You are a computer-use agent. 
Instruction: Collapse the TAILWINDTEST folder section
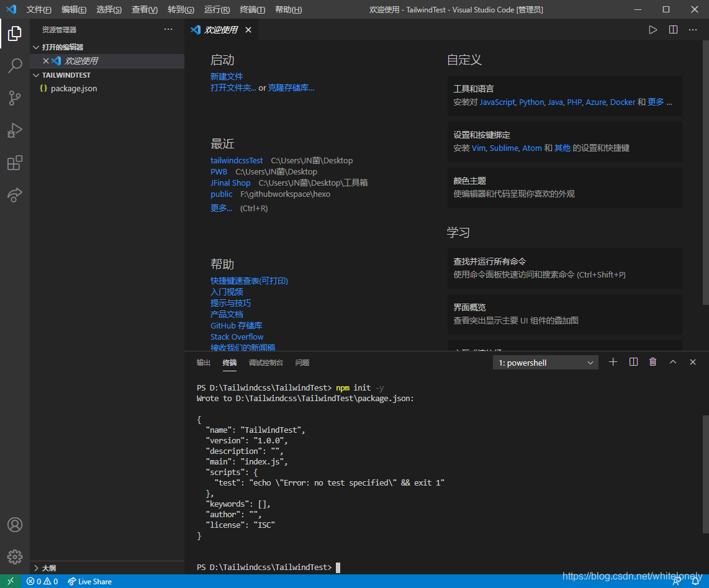tap(107, 75)
